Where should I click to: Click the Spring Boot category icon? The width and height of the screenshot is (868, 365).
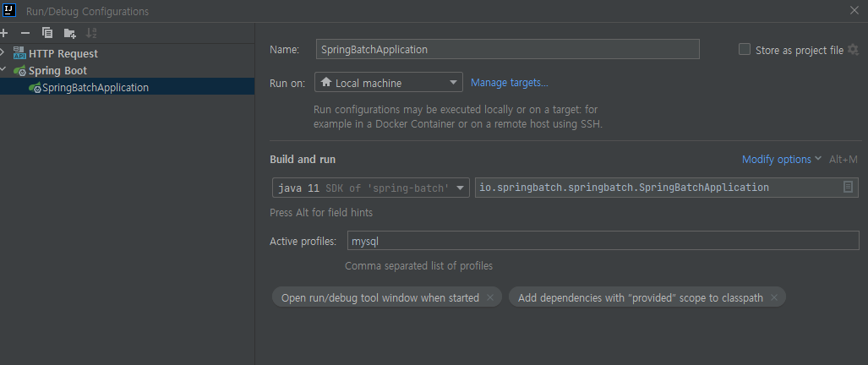(x=20, y=70)
